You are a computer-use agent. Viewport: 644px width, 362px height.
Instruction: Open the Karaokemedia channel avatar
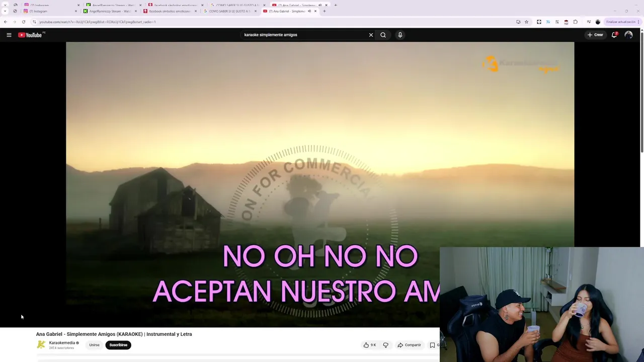41,344
